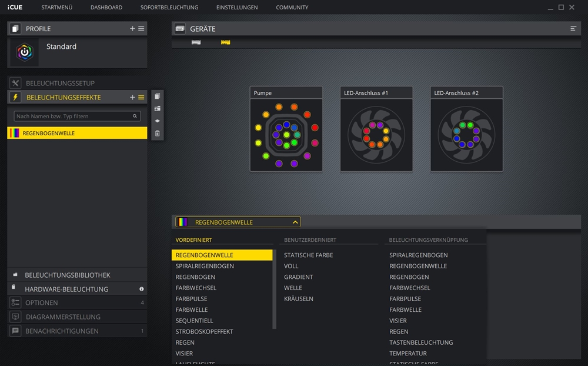This screenshot has width=588, height=366.
Task: Open the Dashboard tab
Action: (106, 7)
